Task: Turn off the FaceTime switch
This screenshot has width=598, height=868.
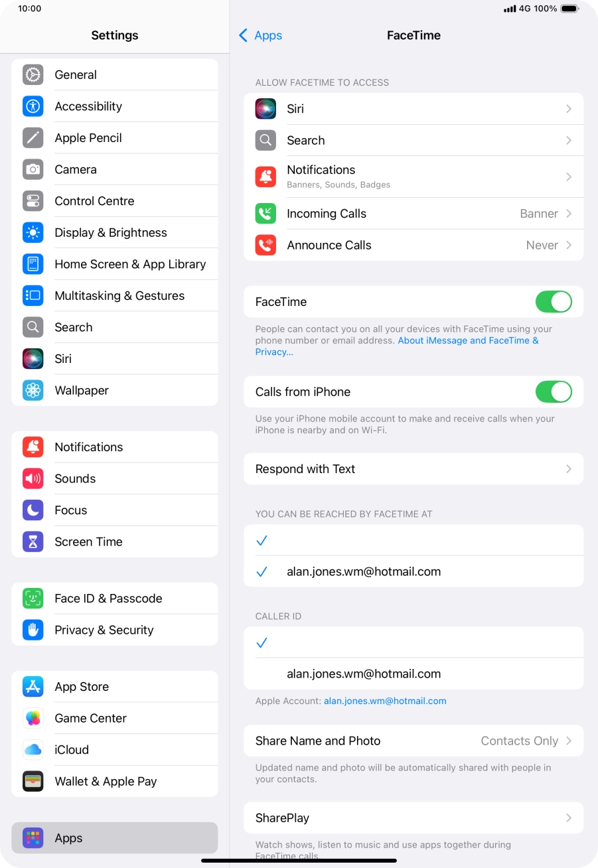Action: point(554,302)
